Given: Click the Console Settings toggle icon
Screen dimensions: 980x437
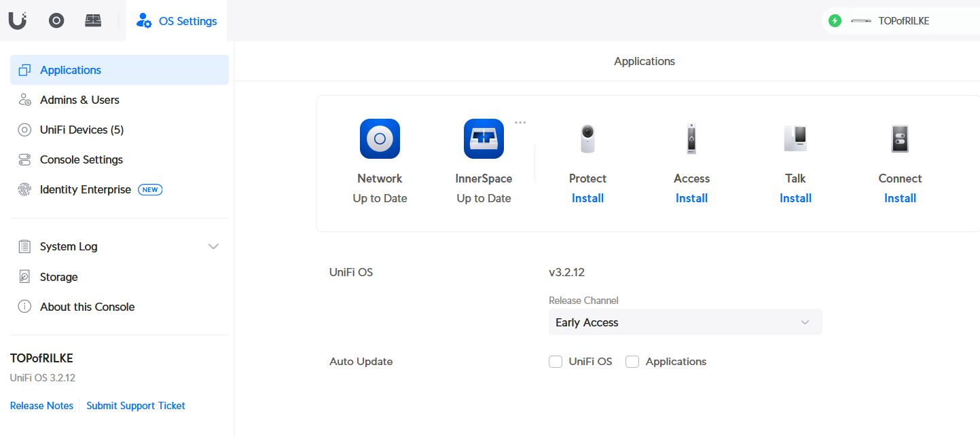Looking at the screenshot, I should pyautogui.click(x=24, y=159).
